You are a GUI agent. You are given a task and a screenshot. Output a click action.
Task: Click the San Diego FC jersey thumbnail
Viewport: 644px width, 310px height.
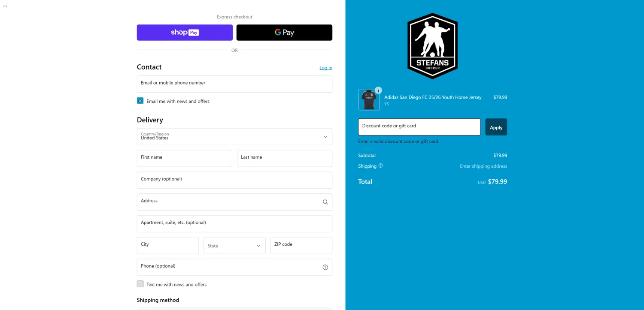[369, 100]
